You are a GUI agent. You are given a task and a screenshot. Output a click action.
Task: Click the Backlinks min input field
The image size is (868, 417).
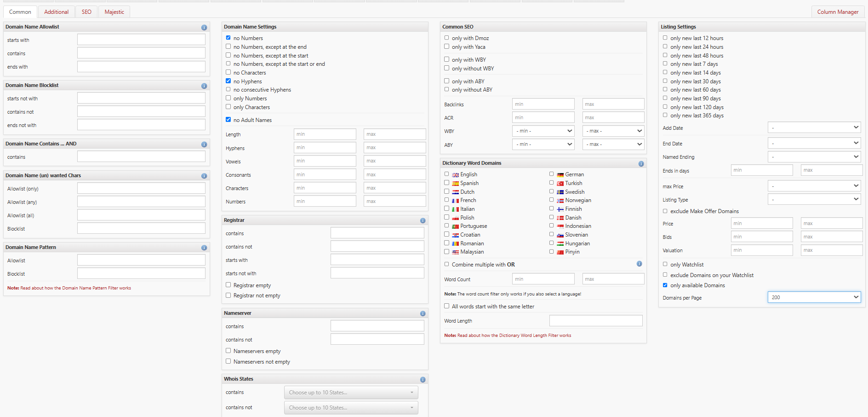click(x=543, y=104)
